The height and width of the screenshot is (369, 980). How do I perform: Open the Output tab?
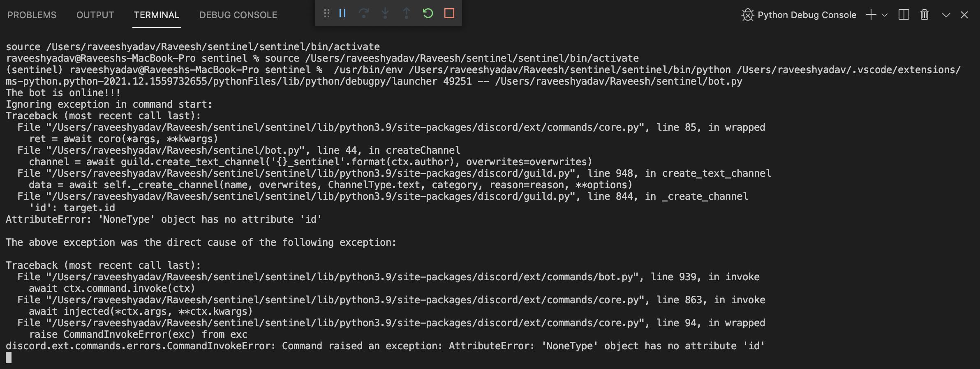pos(95,15)
